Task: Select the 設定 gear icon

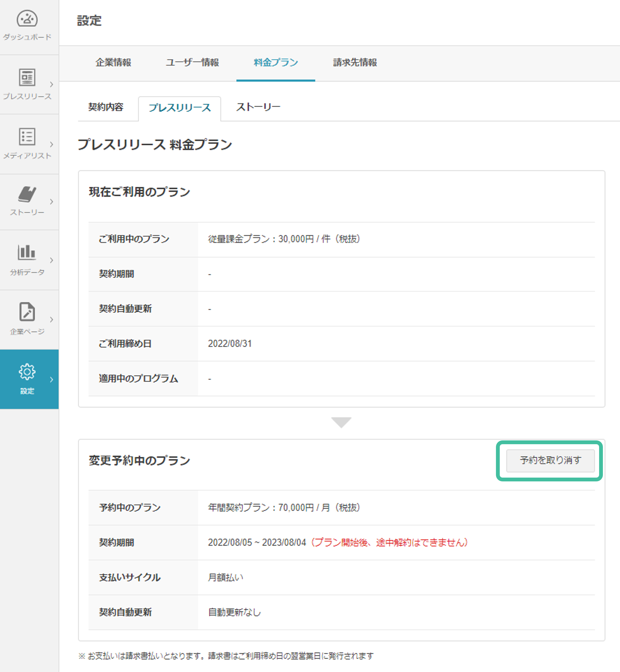Action: [27, 371]
